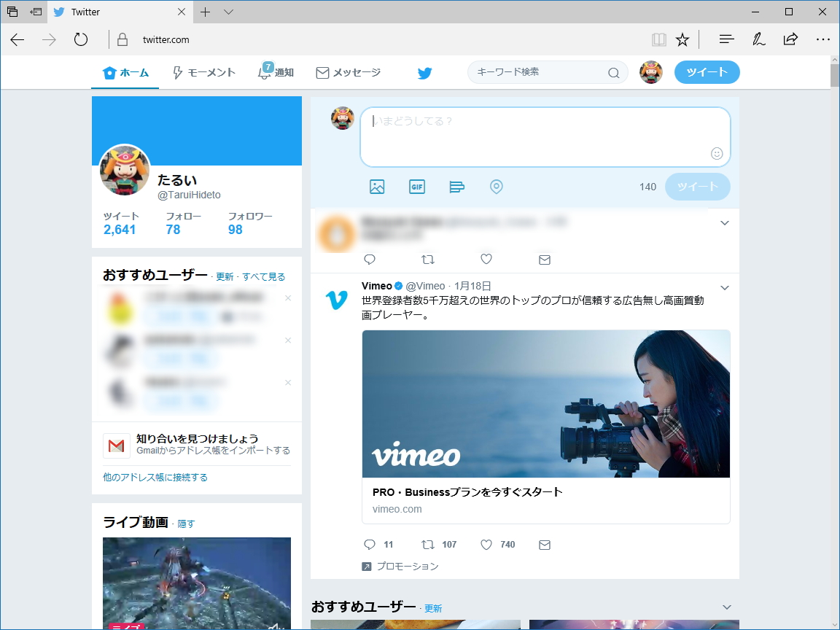Share the Vimeo tweet via direct message
This screenshot has width=840, height=630.
pyautogui.click(x=544, y=544)
